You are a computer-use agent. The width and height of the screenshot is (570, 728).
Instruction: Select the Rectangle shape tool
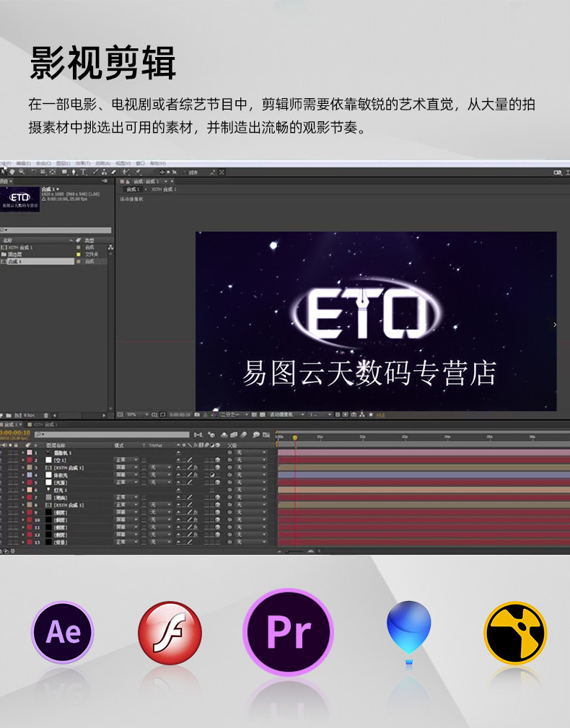point(64,172)
